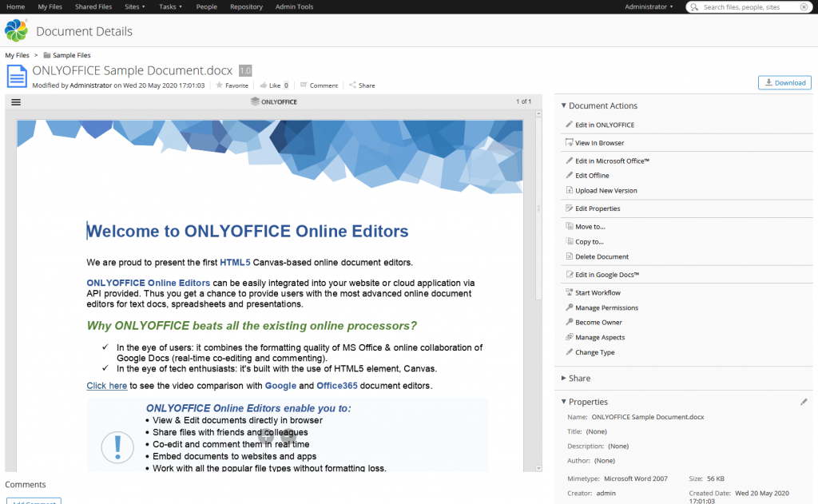
Task: Click the Alfresco logo icon
Action: [x=16, y=31]
